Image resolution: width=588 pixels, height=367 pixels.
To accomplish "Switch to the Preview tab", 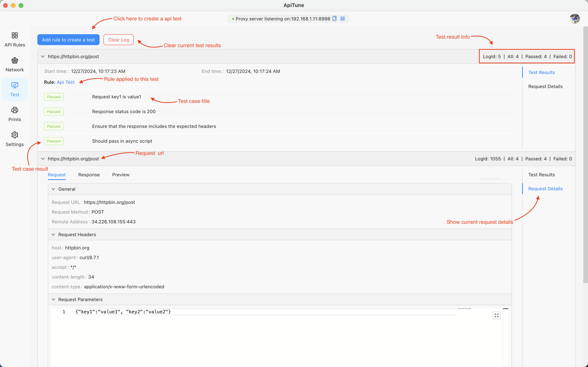I will tap(121, 175).
